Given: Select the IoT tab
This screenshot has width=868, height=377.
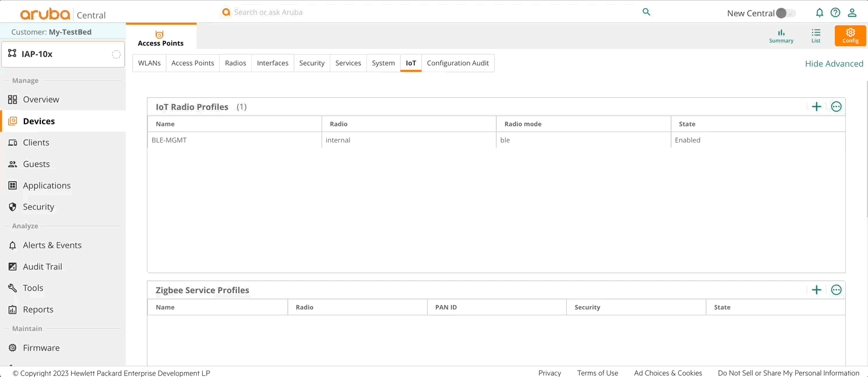Looking at the screenshot, I should 411,63.
